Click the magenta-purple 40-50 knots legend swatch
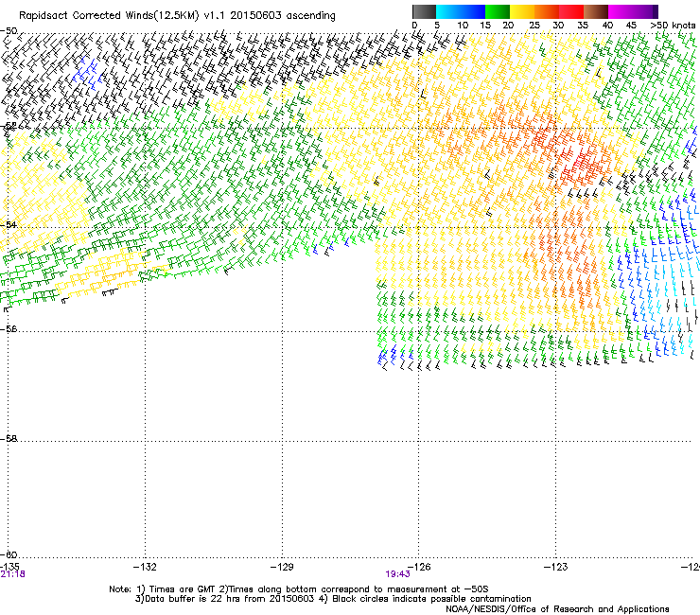 click(x=633, y=11)
